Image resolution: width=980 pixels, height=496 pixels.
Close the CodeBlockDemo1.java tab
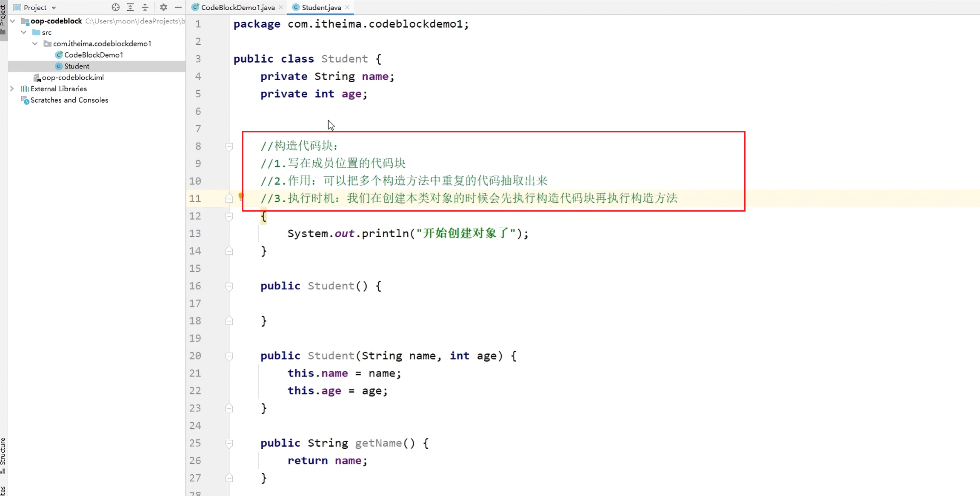point(281,7)
